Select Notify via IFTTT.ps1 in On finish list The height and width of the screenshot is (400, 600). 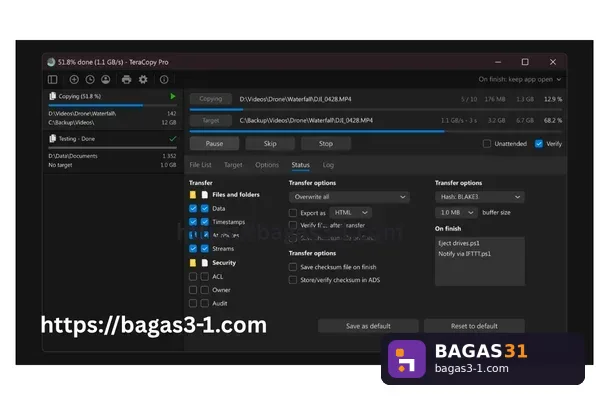point(464,254)
